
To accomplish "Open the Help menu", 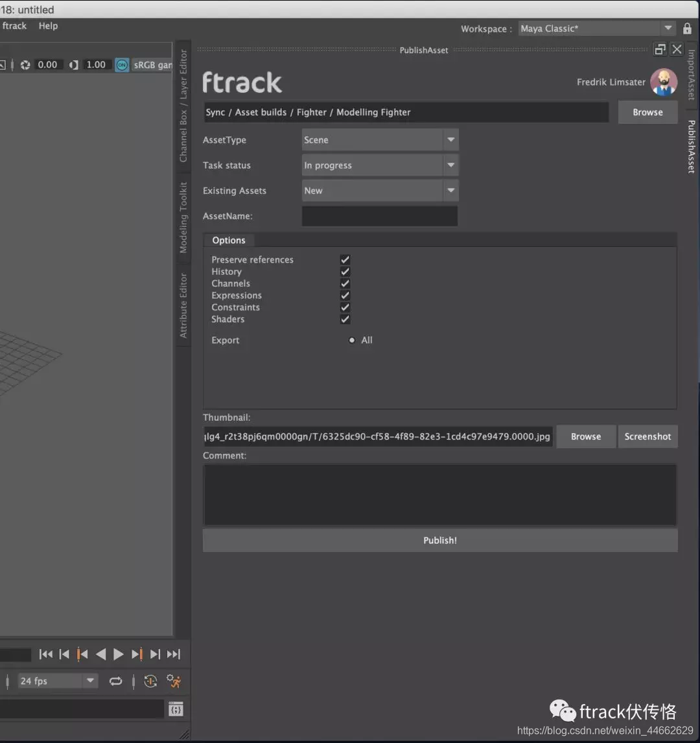I will point(49,26).
